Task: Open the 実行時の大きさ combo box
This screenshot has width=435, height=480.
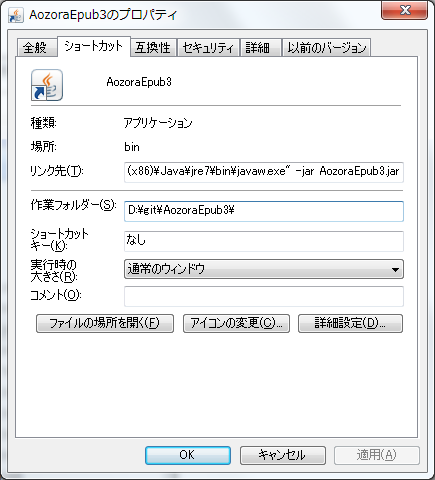Action: [x=264, y=269]
